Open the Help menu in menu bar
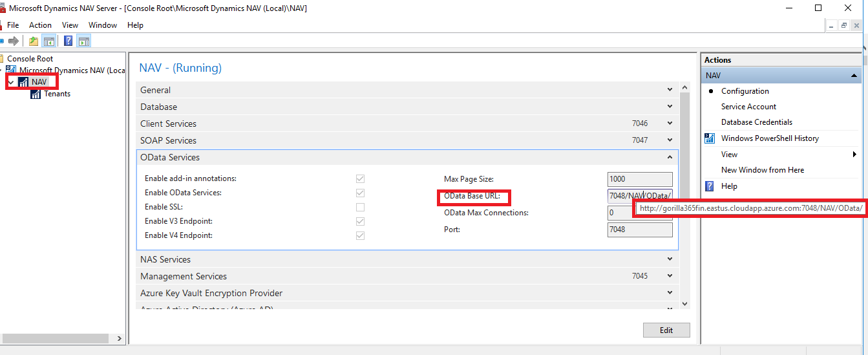This screenshot has height=355, width=868. point(135,25)
